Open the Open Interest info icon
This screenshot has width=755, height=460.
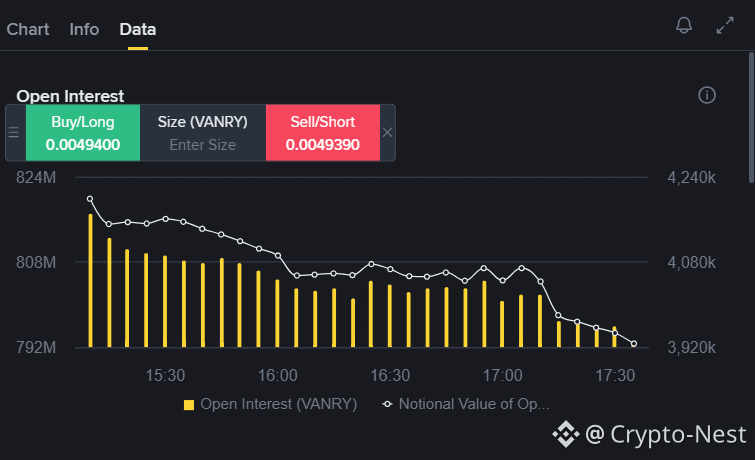[x=707, y=95]
